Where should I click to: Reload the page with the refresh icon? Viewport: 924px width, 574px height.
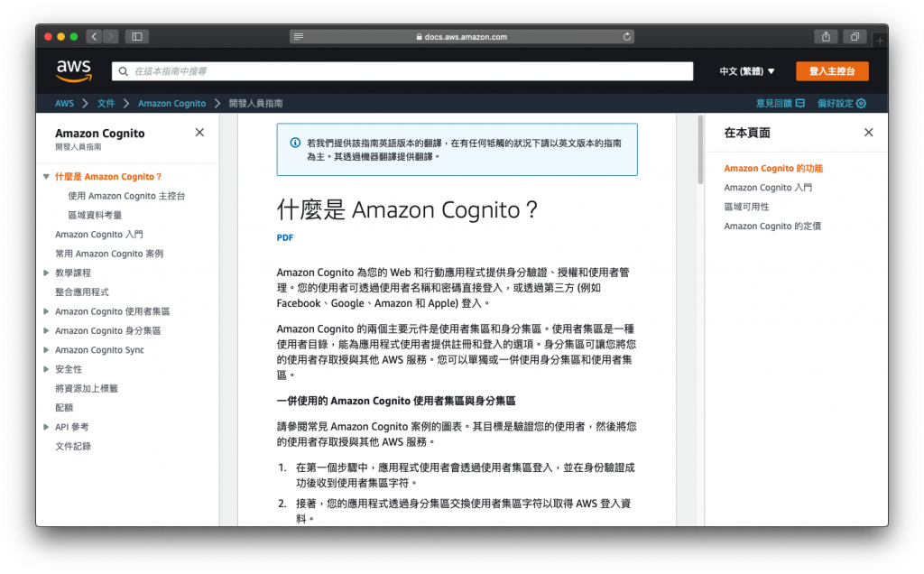click(627, 36)
